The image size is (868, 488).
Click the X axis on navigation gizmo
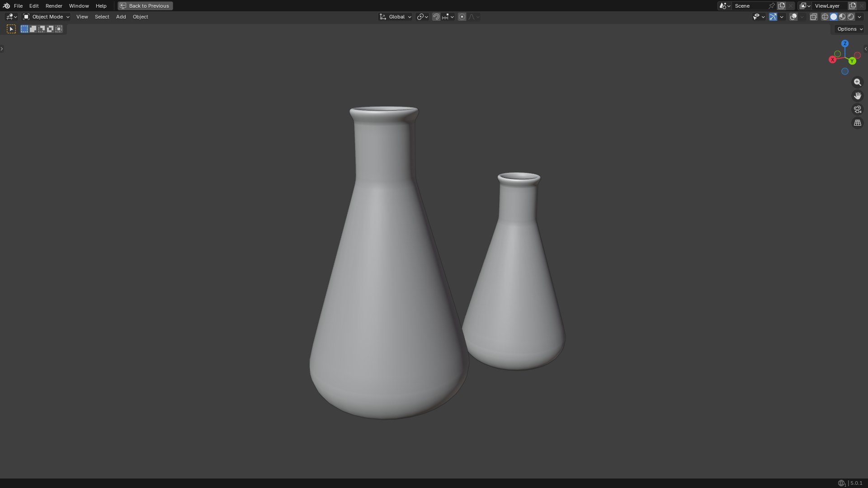click(x=832, y=60)
